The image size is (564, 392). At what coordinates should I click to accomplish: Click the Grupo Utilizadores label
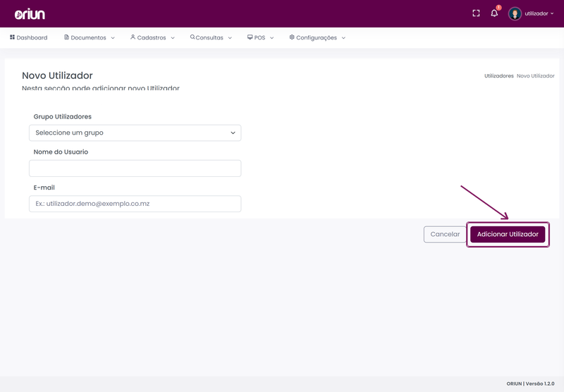coord(63,116)
